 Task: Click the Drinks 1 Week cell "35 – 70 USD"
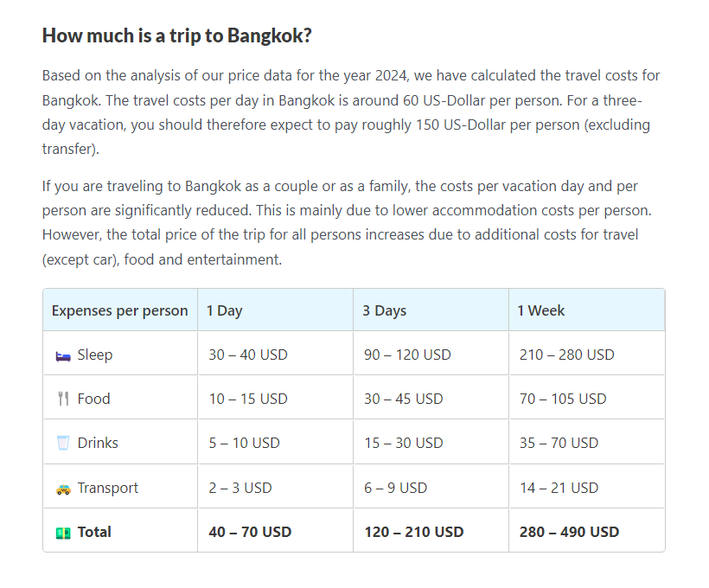point(559,443)
